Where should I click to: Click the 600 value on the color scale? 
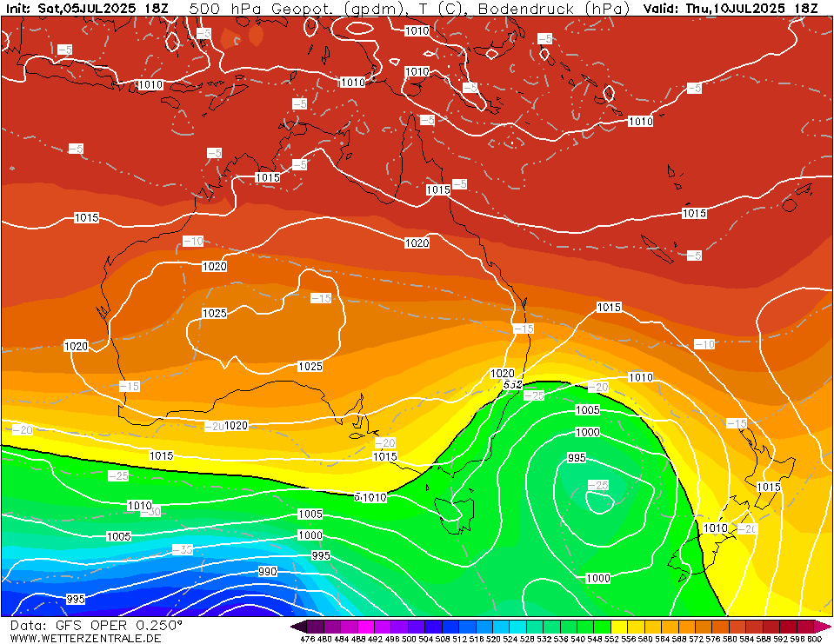point(814,639)
